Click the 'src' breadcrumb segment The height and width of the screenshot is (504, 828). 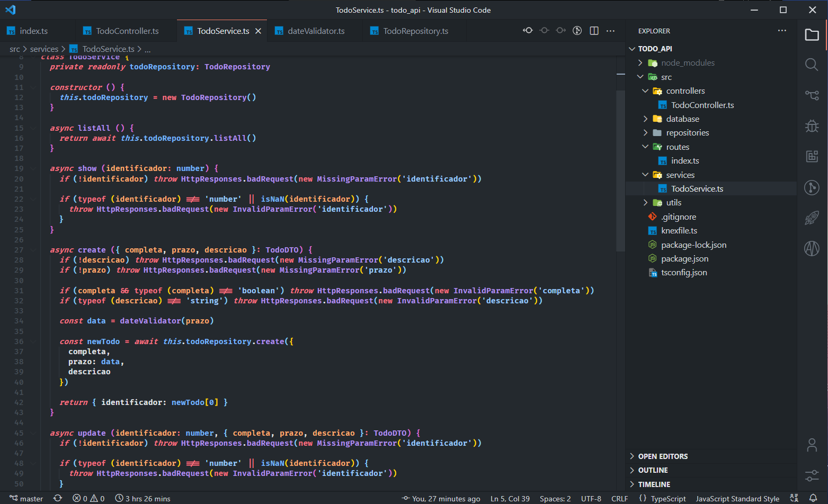pos(15,49)
